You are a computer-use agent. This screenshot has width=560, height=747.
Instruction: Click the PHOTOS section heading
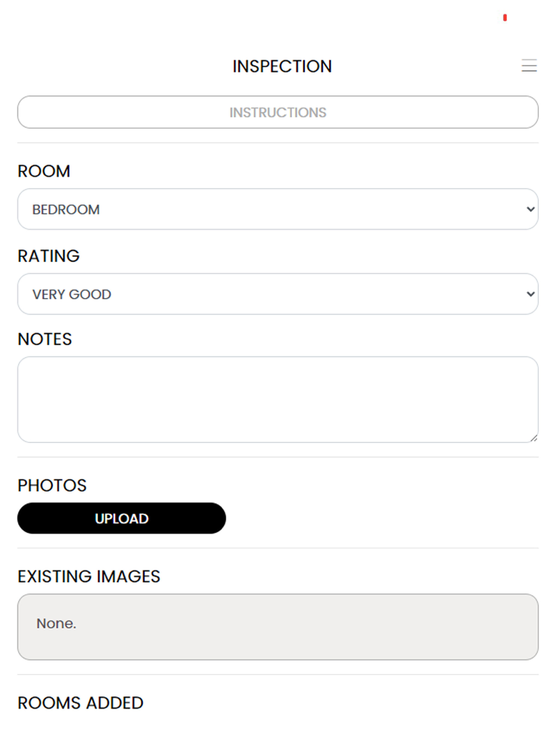click(x=52, y=485)
